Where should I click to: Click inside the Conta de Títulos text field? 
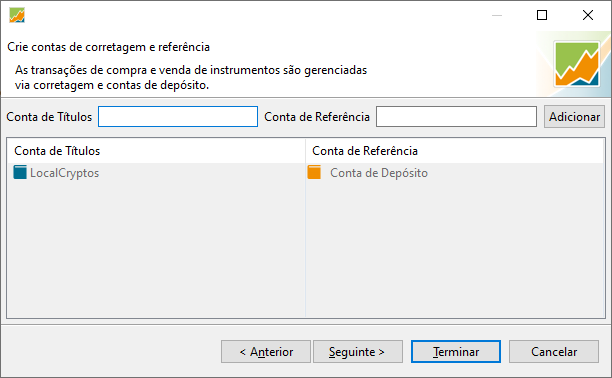coord(178,116)
